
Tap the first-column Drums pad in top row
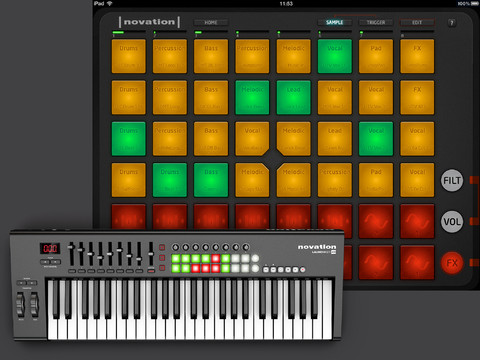point(129,56)
